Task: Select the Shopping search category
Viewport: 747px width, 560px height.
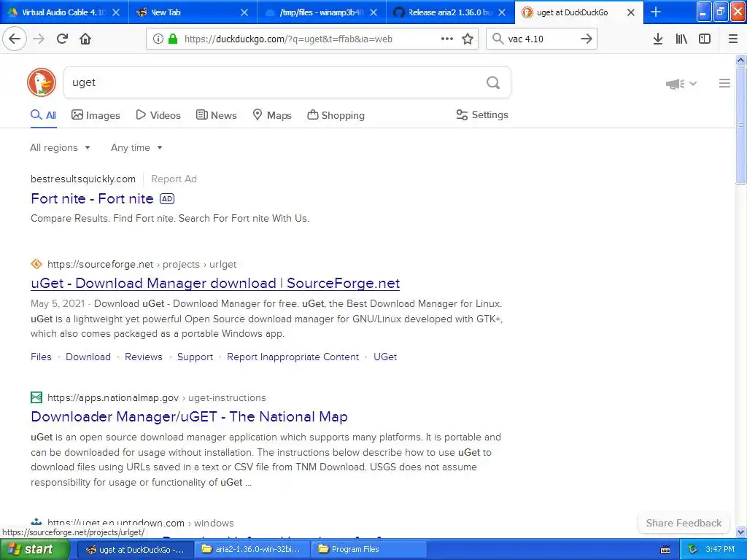Action: [x=336, y=115]
